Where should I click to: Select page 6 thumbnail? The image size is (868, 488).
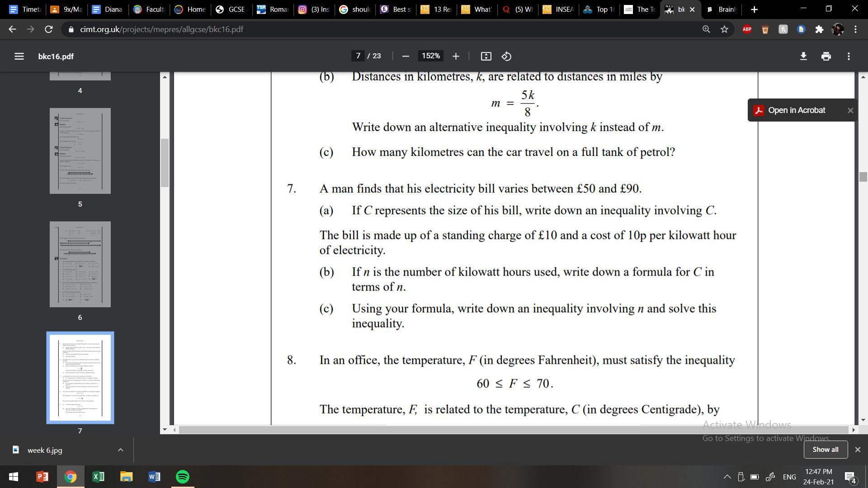coord(80,264)
